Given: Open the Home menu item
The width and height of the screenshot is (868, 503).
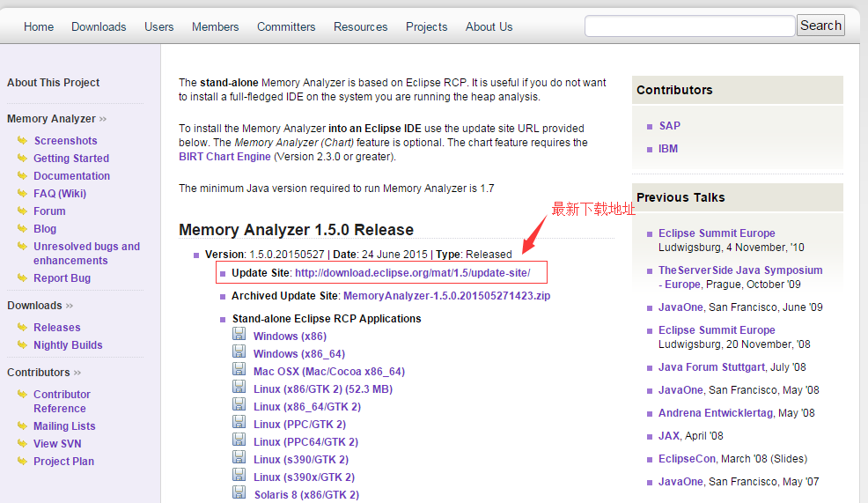Looking at the screenshot, I should [39, 26].
